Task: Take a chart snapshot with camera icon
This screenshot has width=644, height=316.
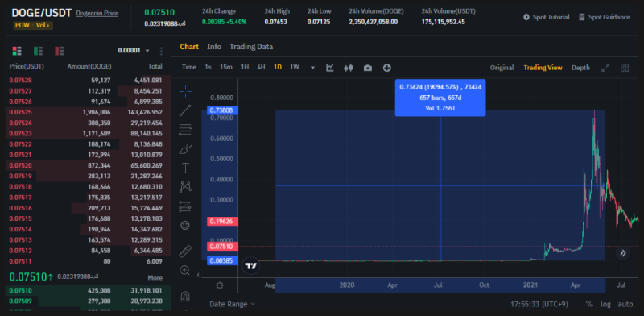Action: [x=368, y=68]
